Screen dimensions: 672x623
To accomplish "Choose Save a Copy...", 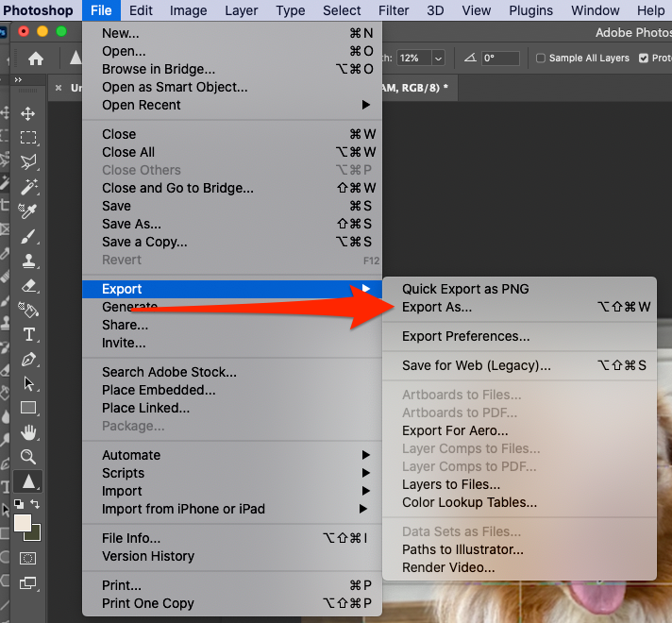I will point(232,242).
